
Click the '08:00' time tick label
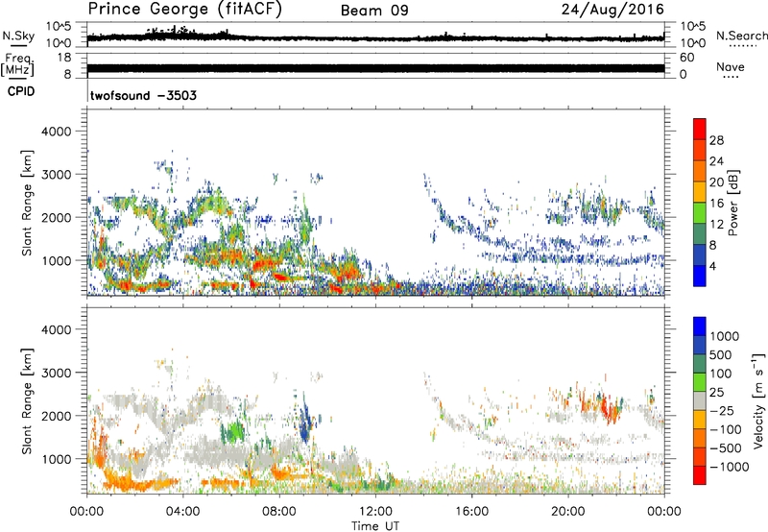[x=279, y=512]
